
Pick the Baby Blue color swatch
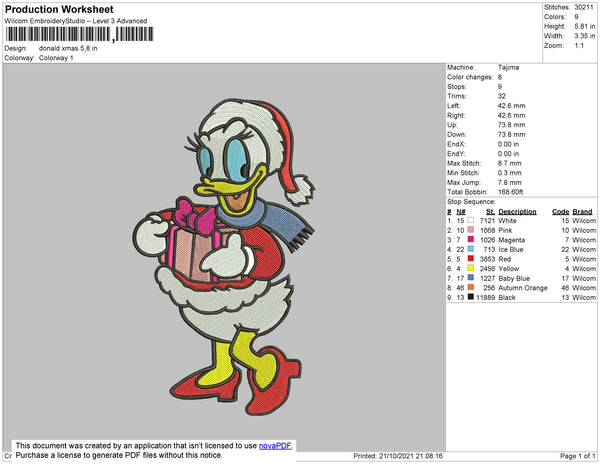pos(471,278)
